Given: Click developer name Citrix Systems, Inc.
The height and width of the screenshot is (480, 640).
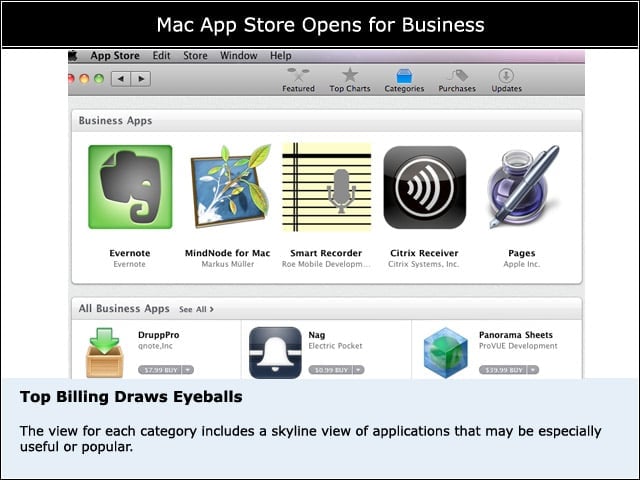Looking at the screenshot, I should click(x=424, y=264).
